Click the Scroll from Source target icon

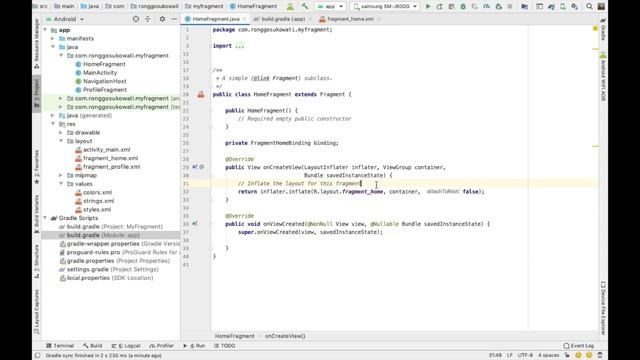(136, 19)
